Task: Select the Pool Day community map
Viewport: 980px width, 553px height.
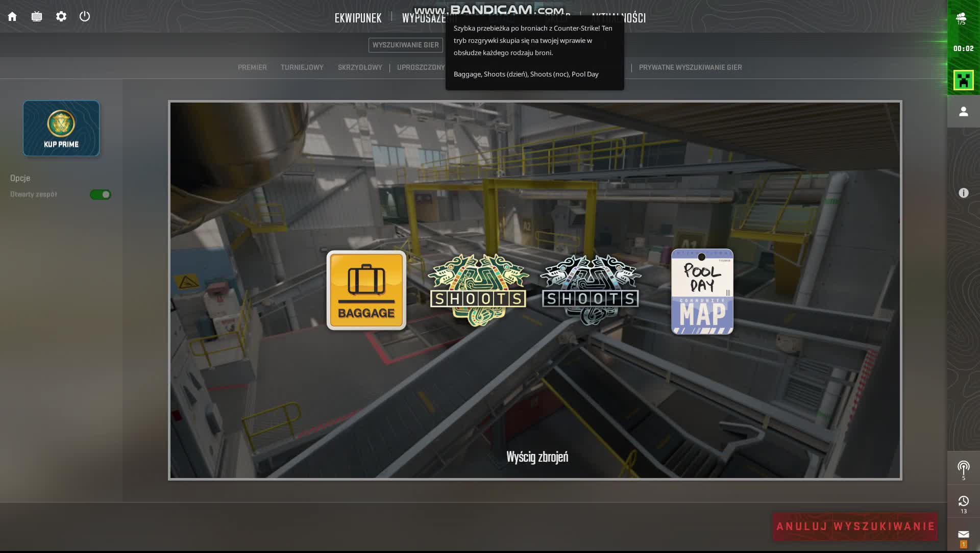Action: (702, 292)
